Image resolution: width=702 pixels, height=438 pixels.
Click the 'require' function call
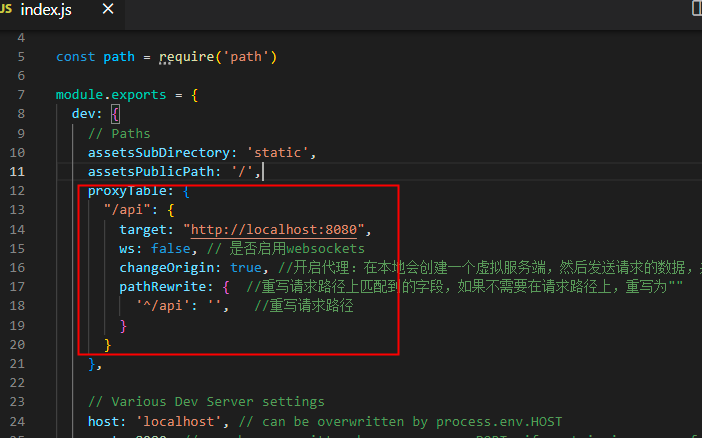tap(187, 57)
